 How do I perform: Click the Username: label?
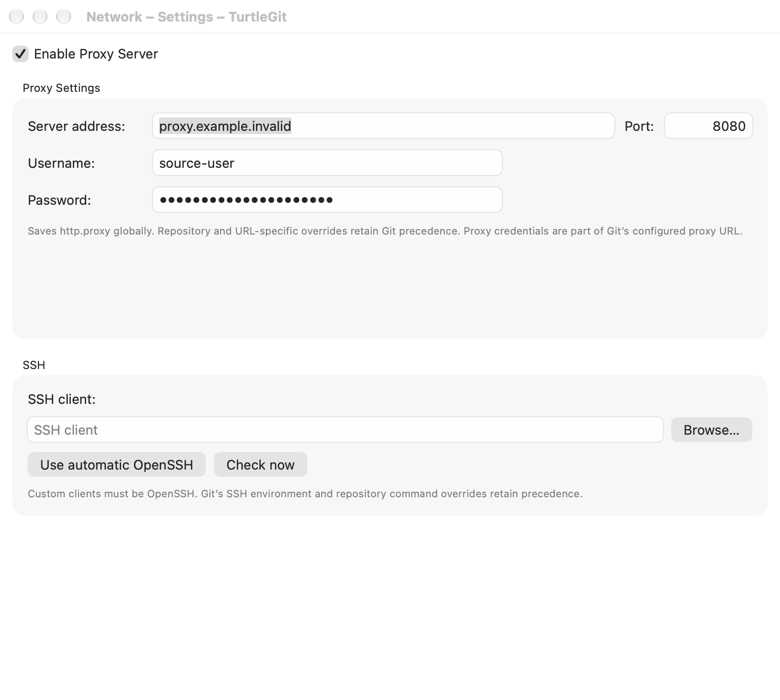[61, 163]
